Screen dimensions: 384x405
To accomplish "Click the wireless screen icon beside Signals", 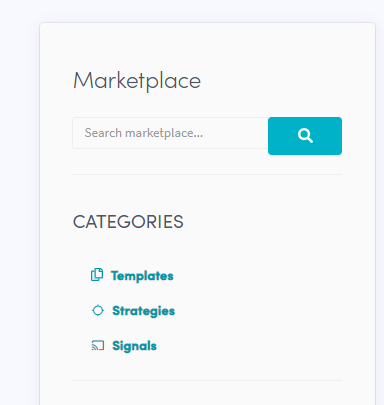I will [x=98, y=346].
